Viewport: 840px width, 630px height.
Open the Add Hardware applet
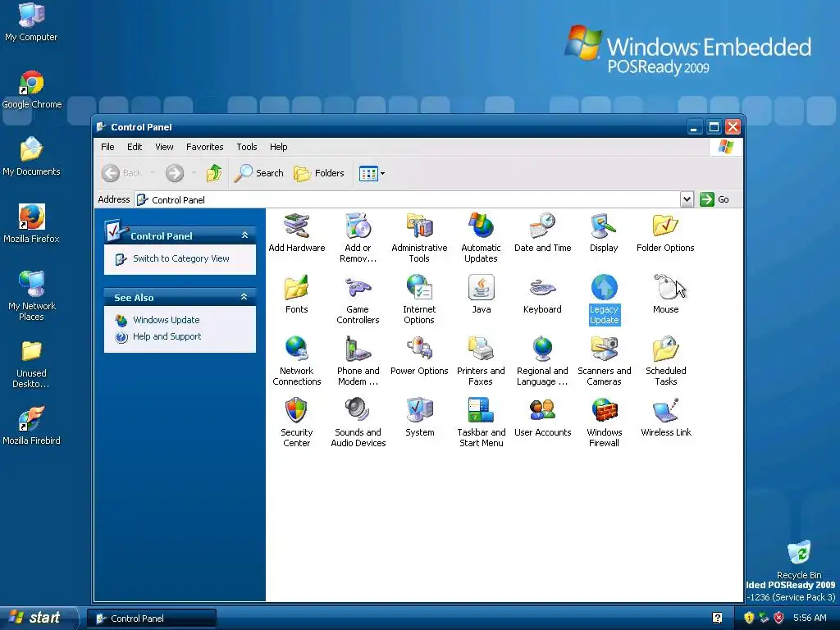pos(296,233)
